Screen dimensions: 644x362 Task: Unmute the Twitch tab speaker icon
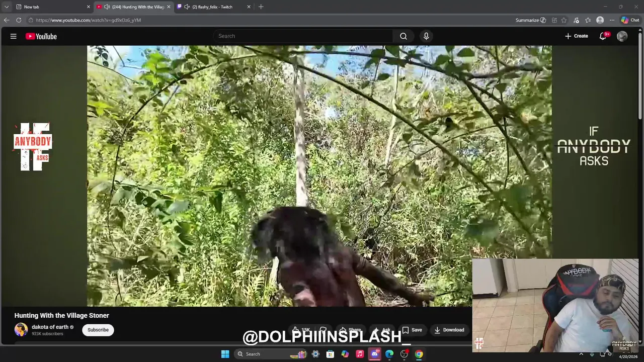click(x=187, y=7)
